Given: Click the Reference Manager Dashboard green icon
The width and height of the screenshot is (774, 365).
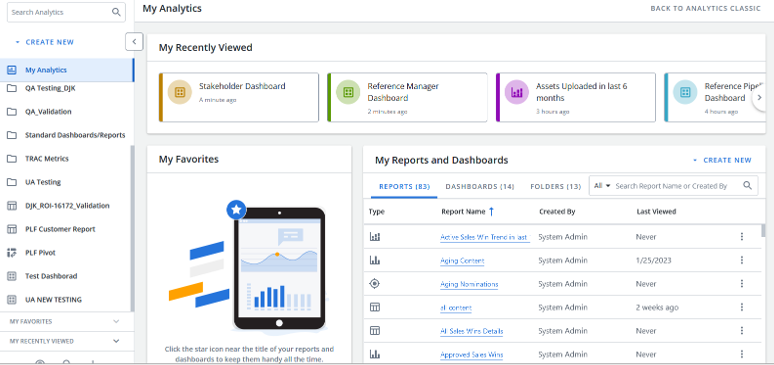Looking at the screenshot, I should [x=348, y=92].
